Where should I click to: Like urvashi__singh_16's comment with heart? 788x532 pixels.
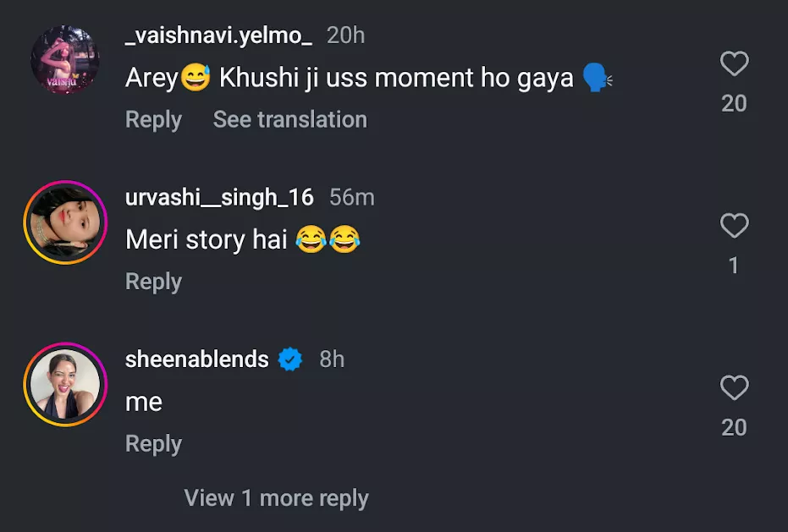pos(734,226)
